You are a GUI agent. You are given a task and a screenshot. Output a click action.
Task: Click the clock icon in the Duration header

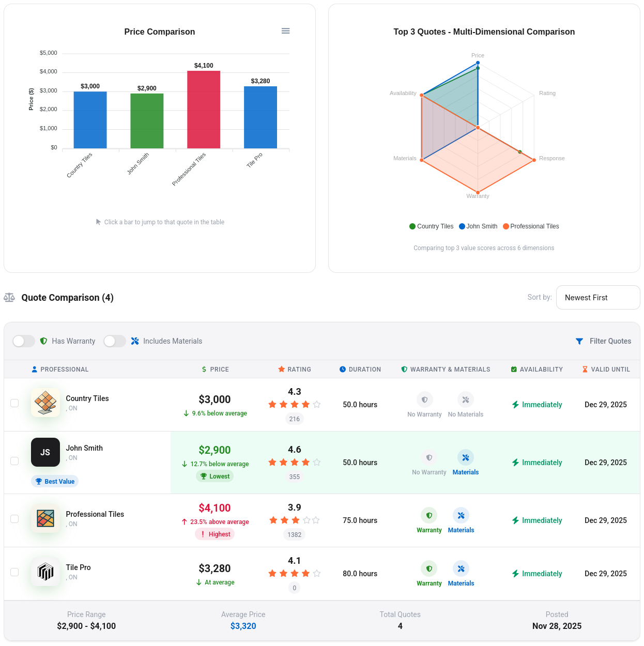(342, 369)
